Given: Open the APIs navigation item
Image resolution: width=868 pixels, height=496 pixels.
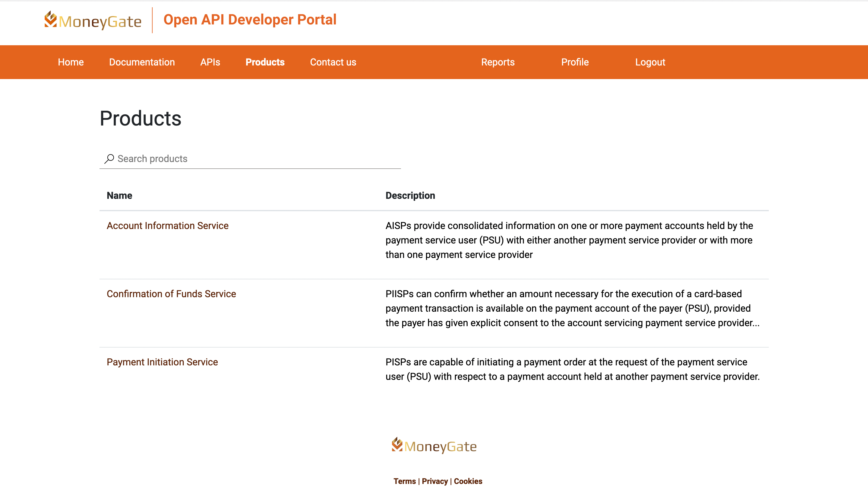Looking at the screenshot, I should tap(210, 62).
